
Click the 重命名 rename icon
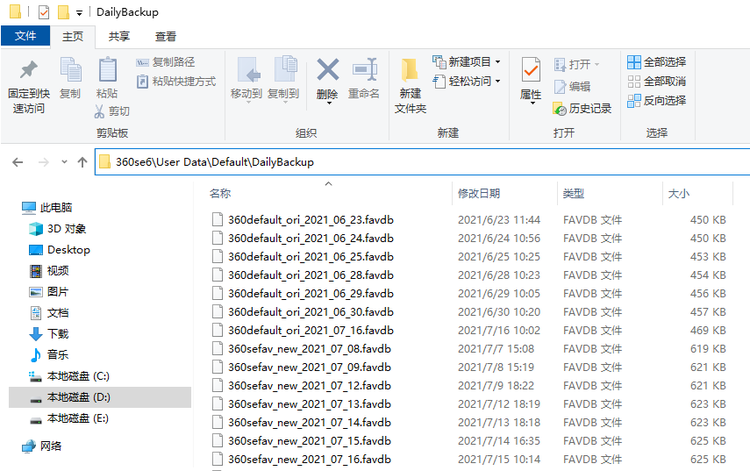(364, 72)
